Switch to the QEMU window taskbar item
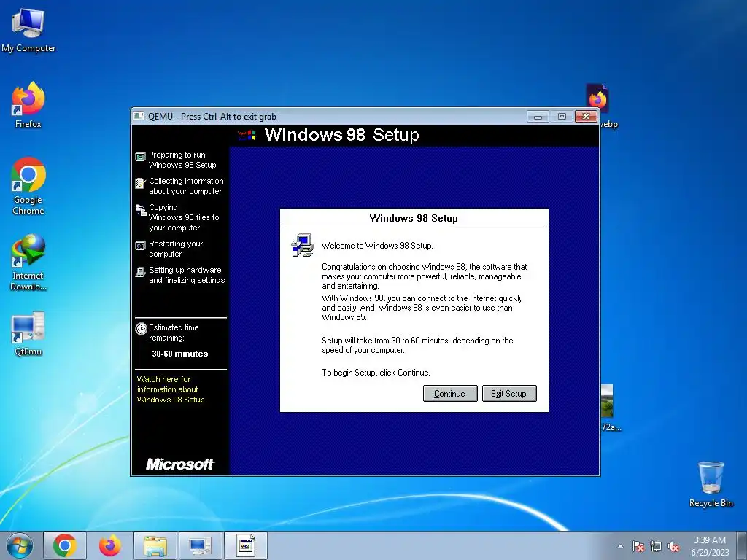This screenshot has width=747, height=560. pos(246,545)
